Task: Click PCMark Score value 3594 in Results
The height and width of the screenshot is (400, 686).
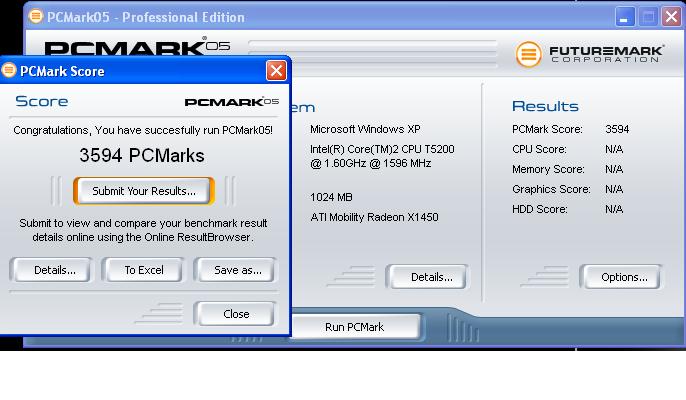Action: [617, 129]
